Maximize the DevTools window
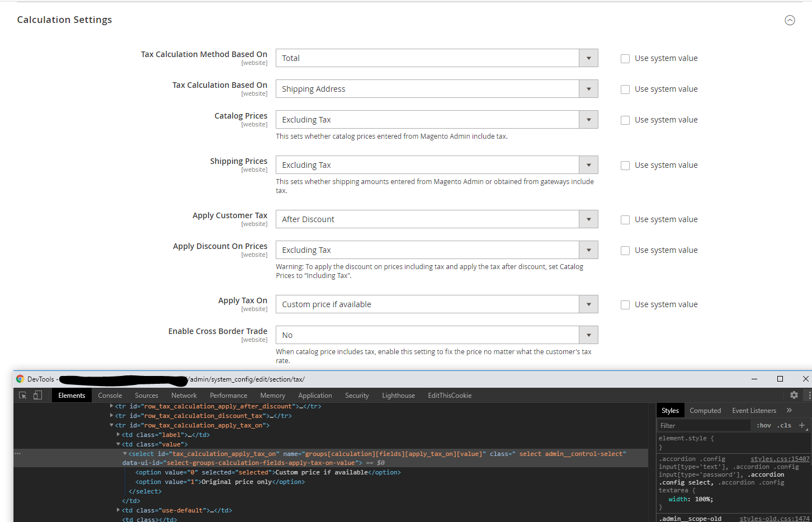812x522 pixels. (x=780, y=379)
